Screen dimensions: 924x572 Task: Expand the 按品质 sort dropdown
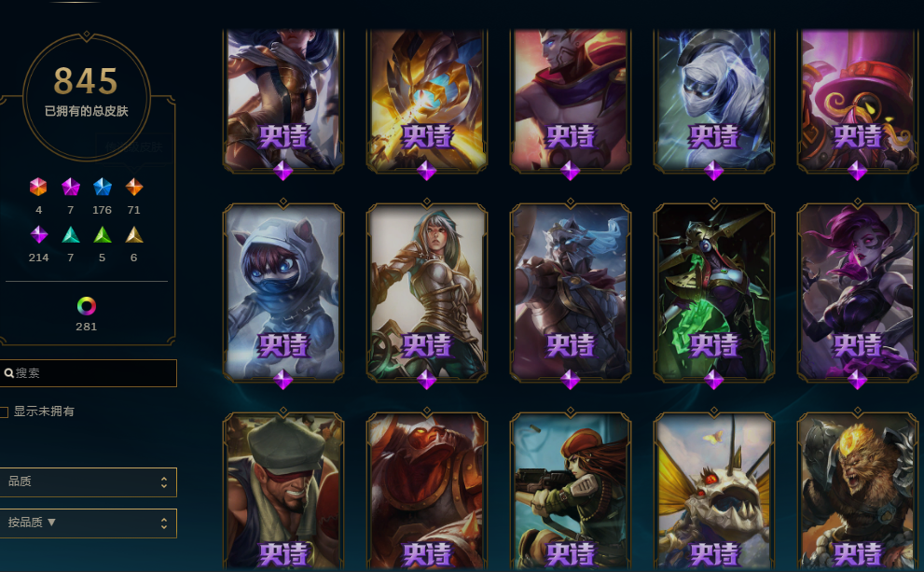click(88, 523)
